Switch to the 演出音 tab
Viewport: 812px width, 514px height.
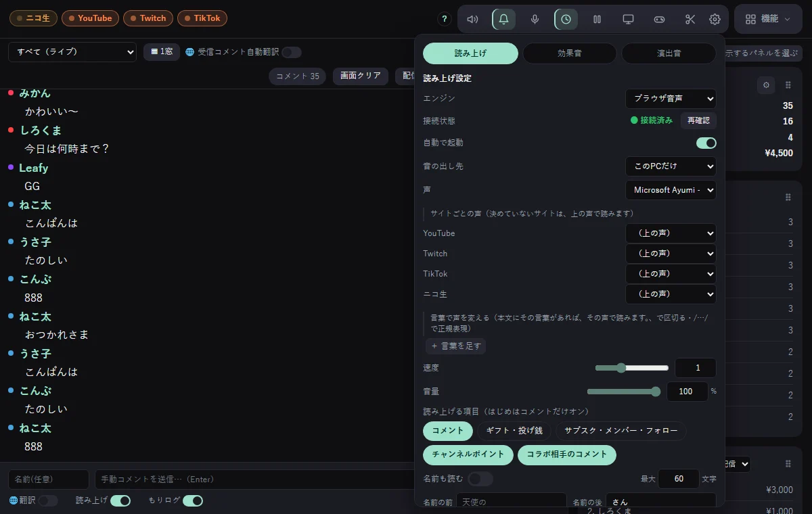click(669, 53)
